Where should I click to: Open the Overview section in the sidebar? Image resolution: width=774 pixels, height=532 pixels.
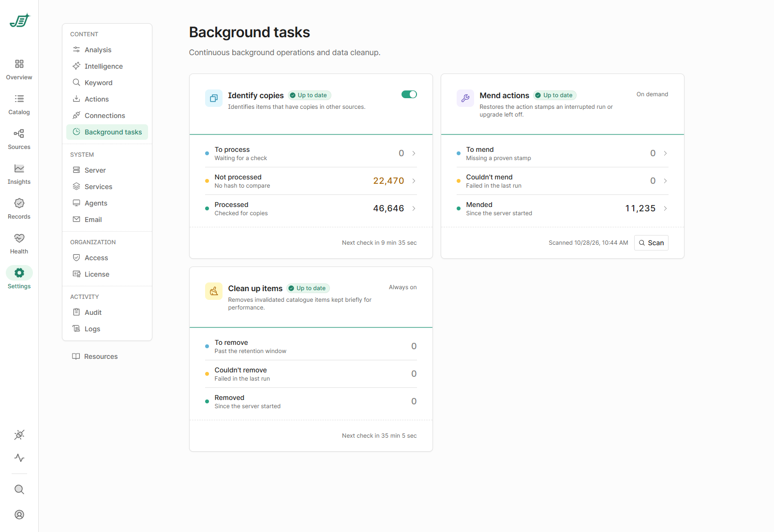pyautogui.click(x=19, y=70)
